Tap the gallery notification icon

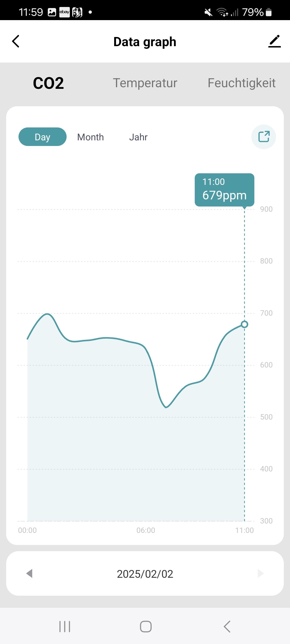click(x=52, y=12)
